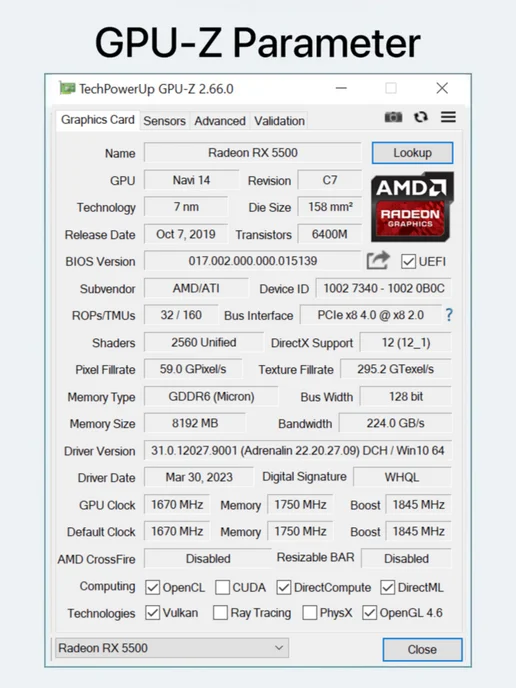The width and height of the screenshot is (516, 688).
Task: Open the hamburger menu icon
Action: 448,117
